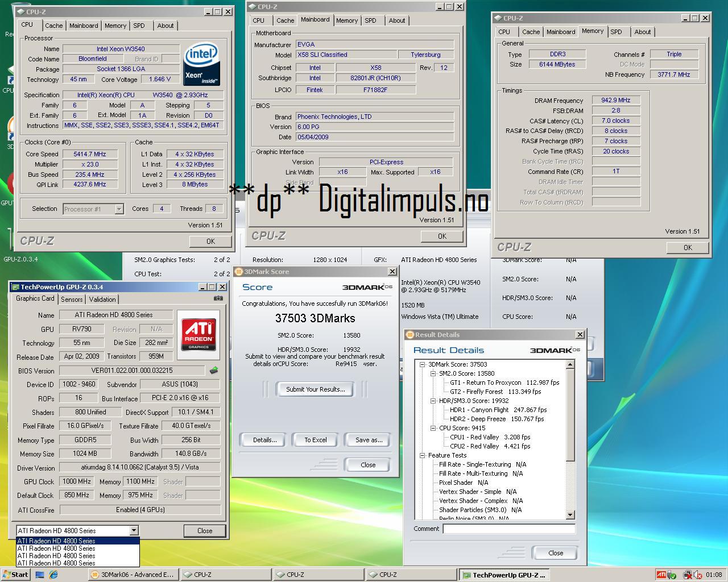Switch to 3DMark06 taskbar button
The image size is (728, 582).
coord(133,575)
